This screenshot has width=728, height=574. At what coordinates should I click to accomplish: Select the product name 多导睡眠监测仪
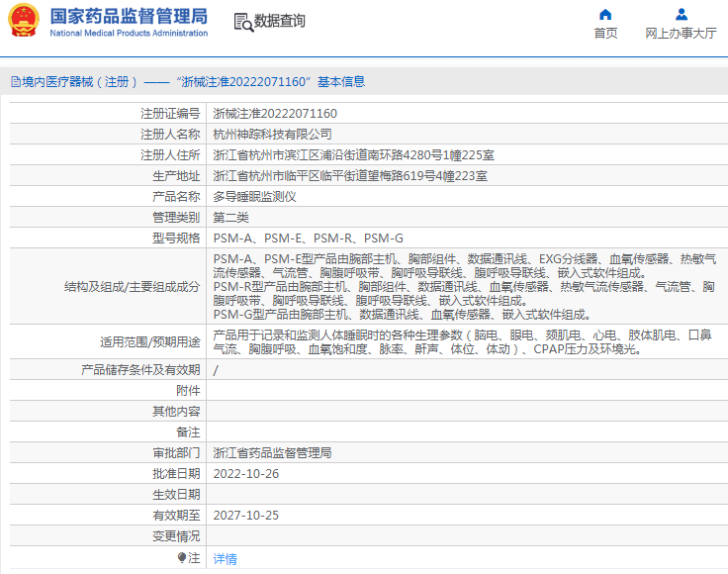point(254,197)
